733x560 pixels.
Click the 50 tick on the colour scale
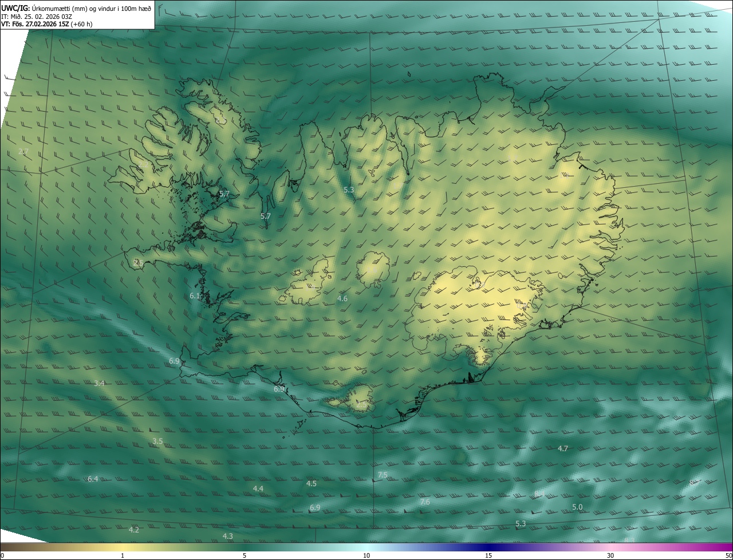pos(728,555)
